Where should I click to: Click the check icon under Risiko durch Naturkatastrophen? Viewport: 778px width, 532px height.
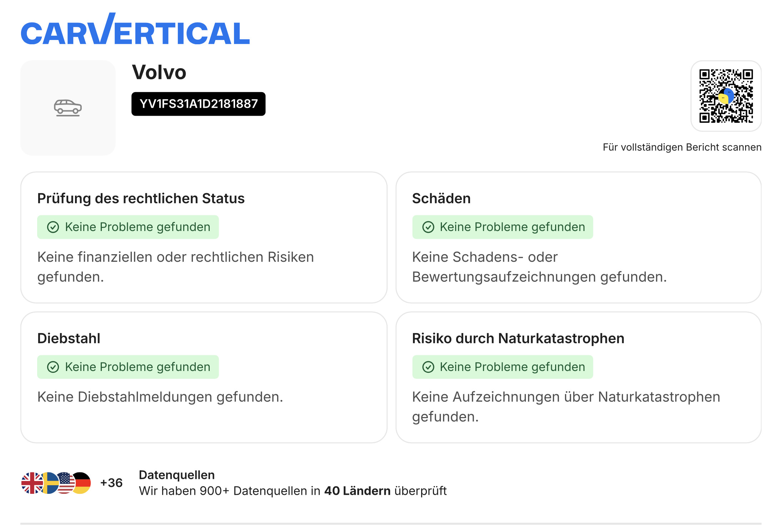[x=428, y=367]
